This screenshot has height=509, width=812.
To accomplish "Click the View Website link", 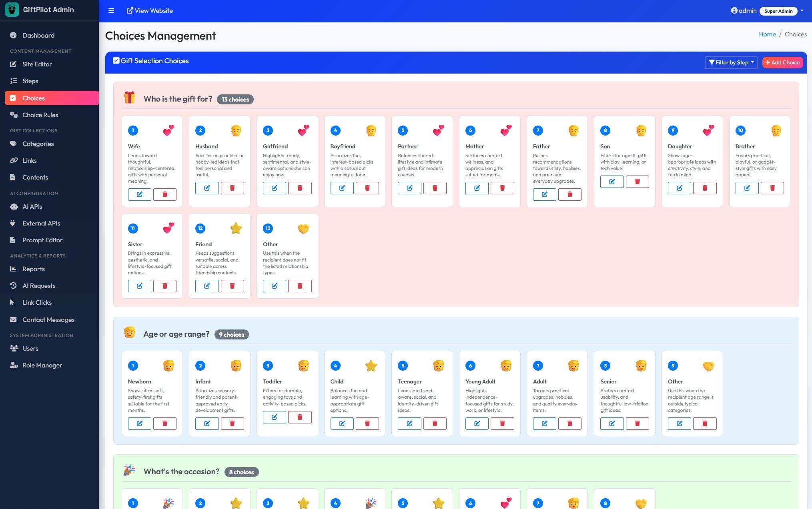I will point(150,11).
